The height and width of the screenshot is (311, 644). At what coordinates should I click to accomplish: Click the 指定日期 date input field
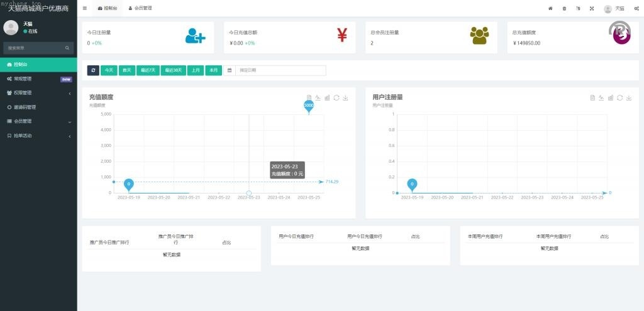coord(280,70)
